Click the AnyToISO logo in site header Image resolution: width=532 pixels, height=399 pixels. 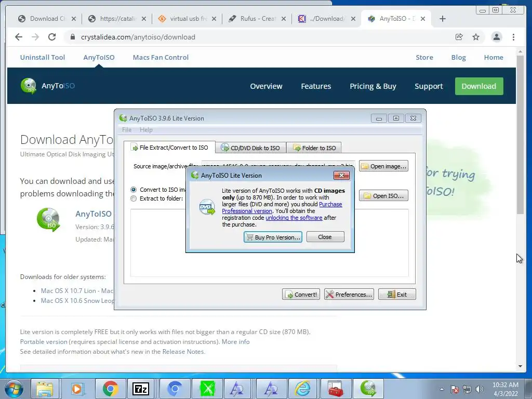point(47,86)
